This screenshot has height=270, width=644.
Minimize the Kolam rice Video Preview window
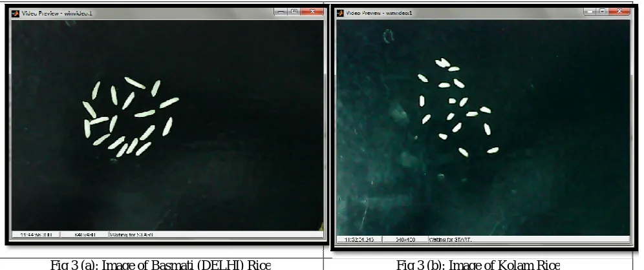point(590,12)
